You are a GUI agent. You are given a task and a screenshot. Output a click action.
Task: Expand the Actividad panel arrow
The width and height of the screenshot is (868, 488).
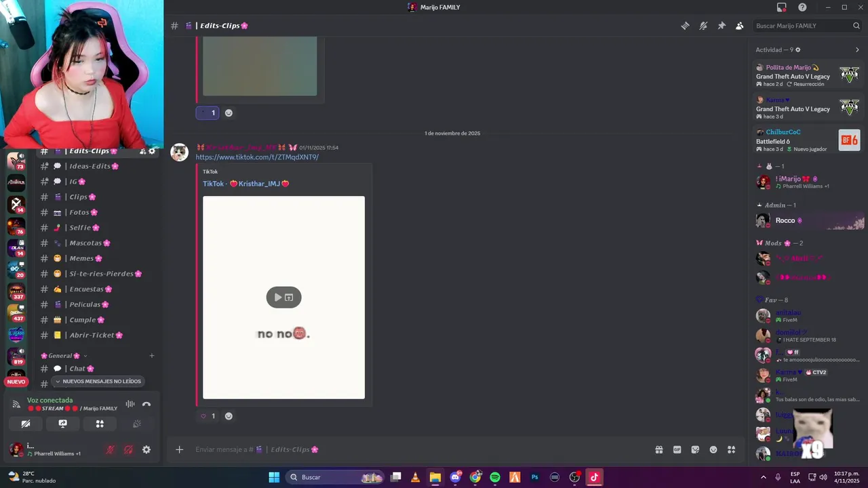coord(857,49)
